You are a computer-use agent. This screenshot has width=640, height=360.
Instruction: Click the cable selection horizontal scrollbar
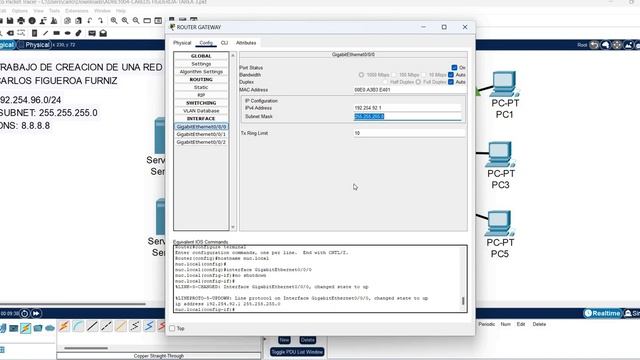(86, 348)
